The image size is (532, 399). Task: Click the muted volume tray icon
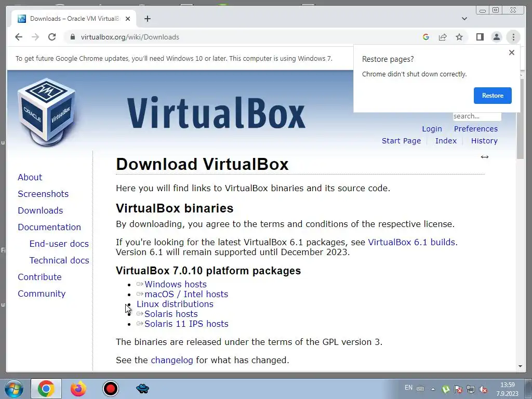click(x=483, y=389)
